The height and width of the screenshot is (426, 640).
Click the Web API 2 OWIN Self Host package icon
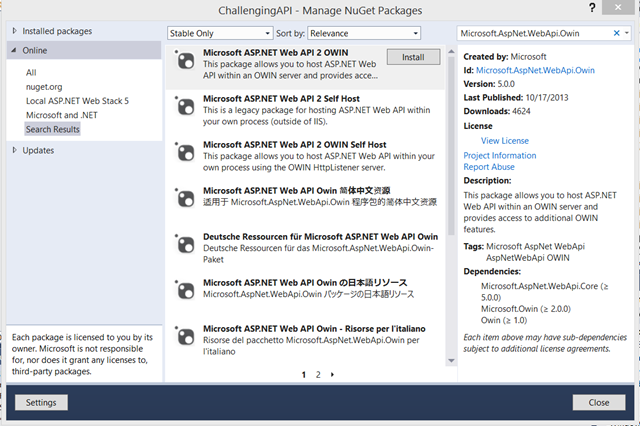(x=185, y=153)
